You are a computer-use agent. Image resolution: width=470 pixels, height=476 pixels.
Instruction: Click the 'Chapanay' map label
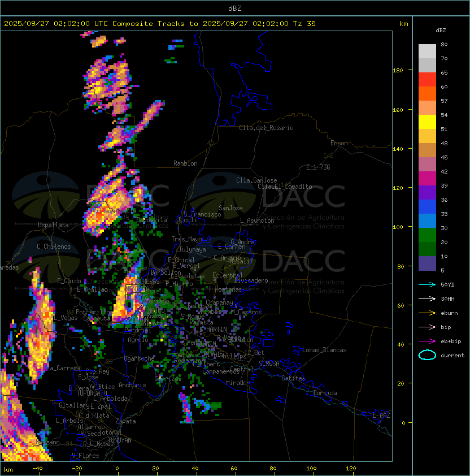click(219, 302)
